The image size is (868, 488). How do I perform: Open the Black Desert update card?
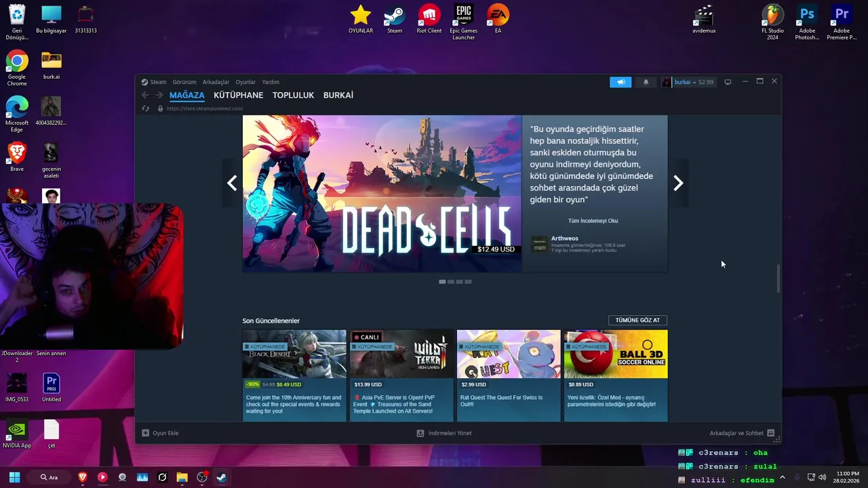pyautogui.click(x=294, y=375)
